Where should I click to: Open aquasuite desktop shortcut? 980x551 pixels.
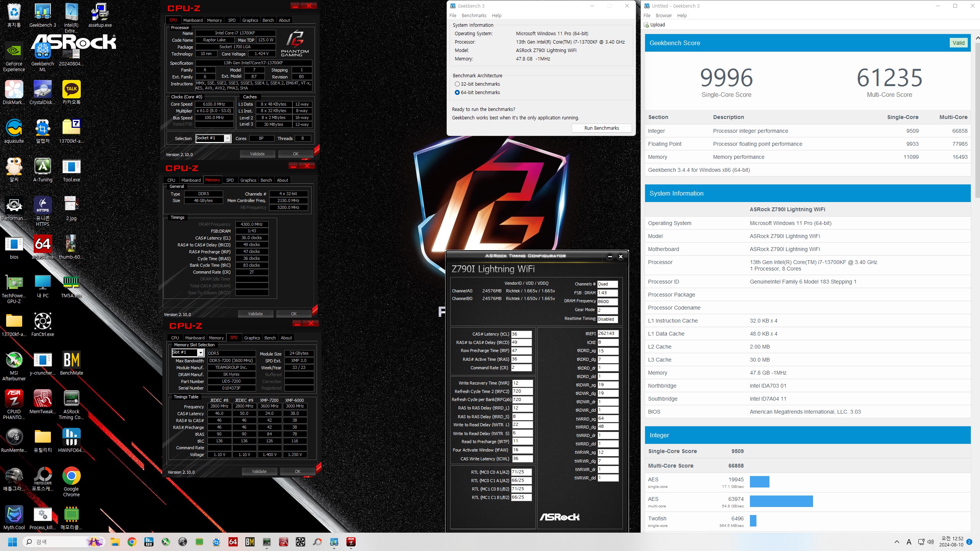(x=14, y=132)
